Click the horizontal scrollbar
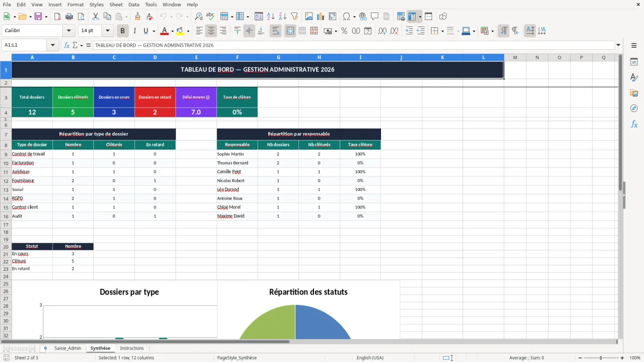 pyautogui.click(x=145, y=341)
